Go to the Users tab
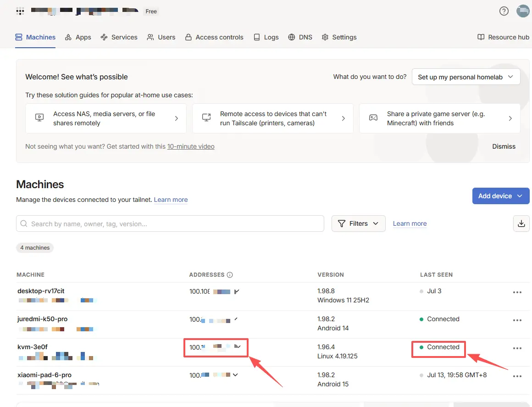532x407 pixels. (x=161, y=37)
